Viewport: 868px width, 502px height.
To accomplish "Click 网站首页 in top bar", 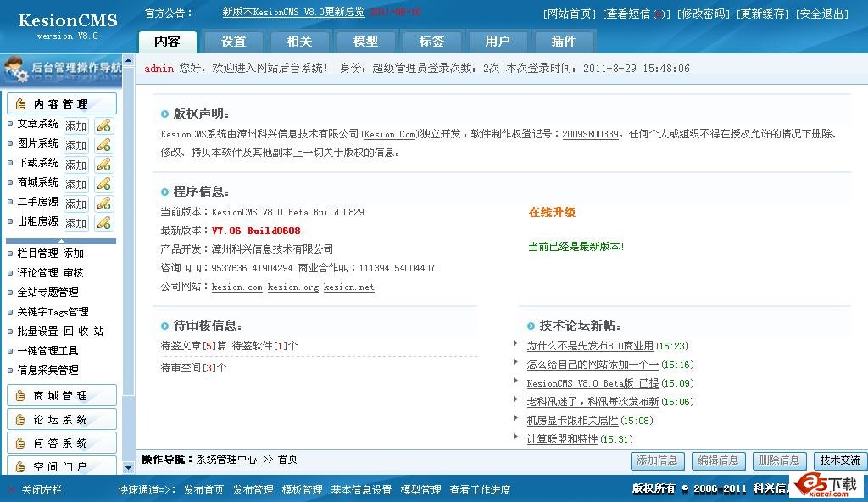I will 569,14.
